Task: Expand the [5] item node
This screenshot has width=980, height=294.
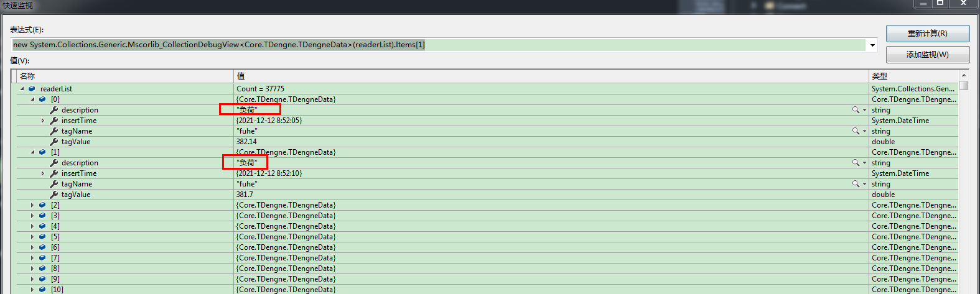Action: [x=32, y=237]
